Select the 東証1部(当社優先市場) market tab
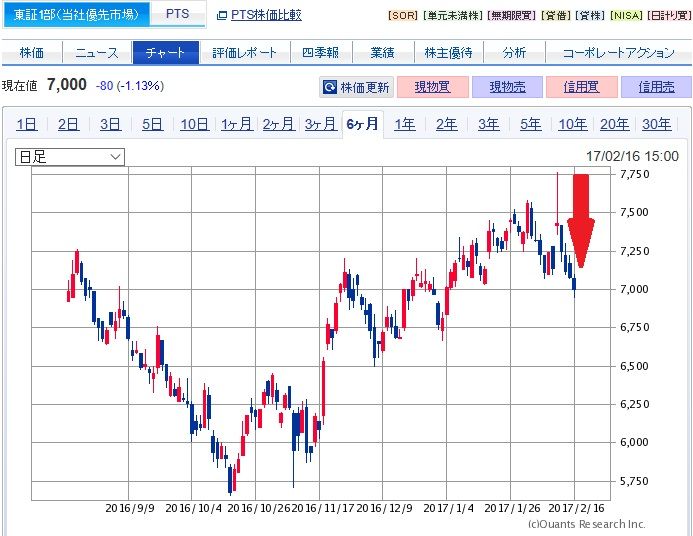This screenshot has width=693, height=536. click(x=76, y=15)
